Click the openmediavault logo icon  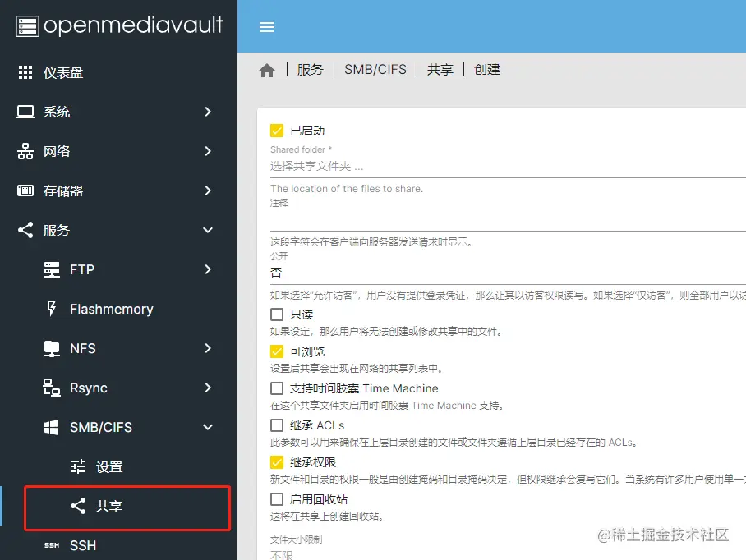[x=27, y=25]
